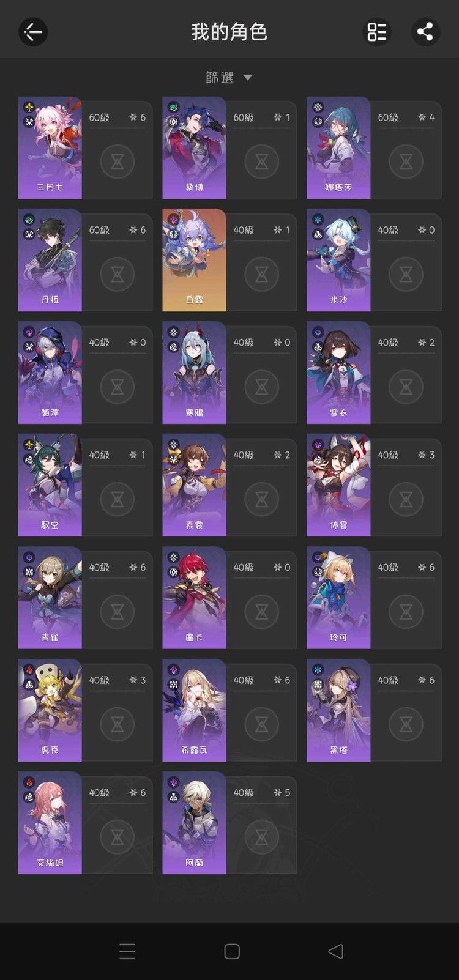Select the 白露 character card
This screenshot has height=980, width=459.
(x=229, y=260)
